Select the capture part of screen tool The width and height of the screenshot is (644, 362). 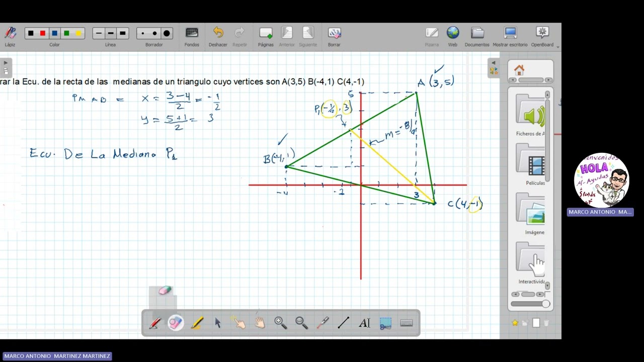(x=385, y=323)
